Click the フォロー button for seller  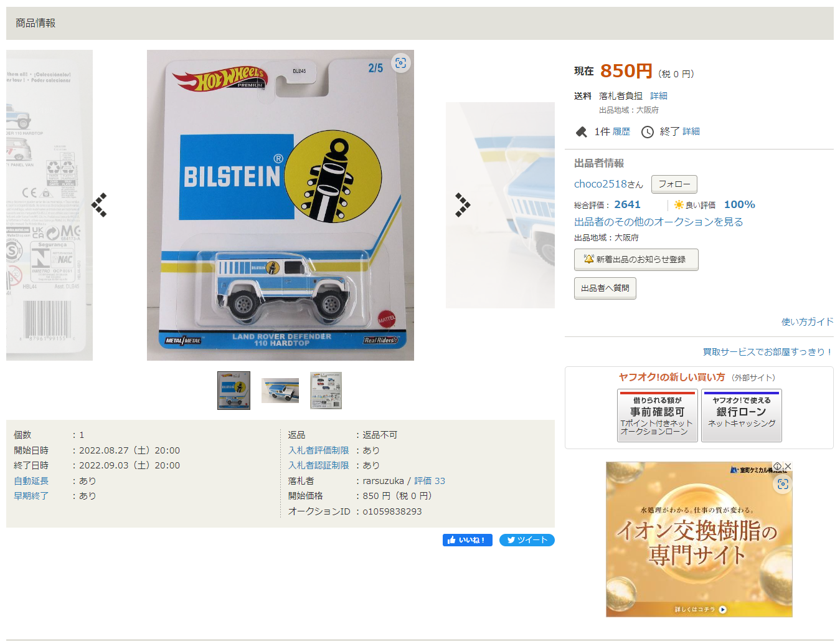pyautogui.click(x=674, y=184)
